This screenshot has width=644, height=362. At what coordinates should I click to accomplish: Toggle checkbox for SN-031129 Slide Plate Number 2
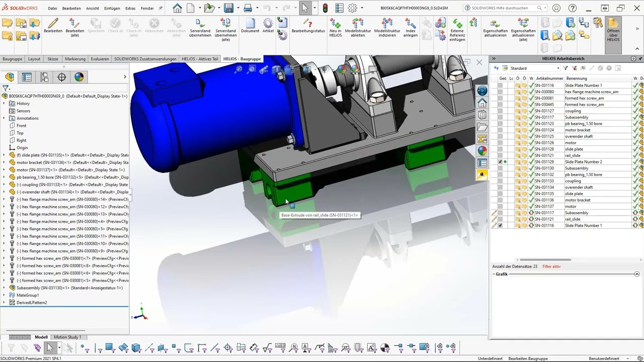pyautogui.click(x=500, y=162)
